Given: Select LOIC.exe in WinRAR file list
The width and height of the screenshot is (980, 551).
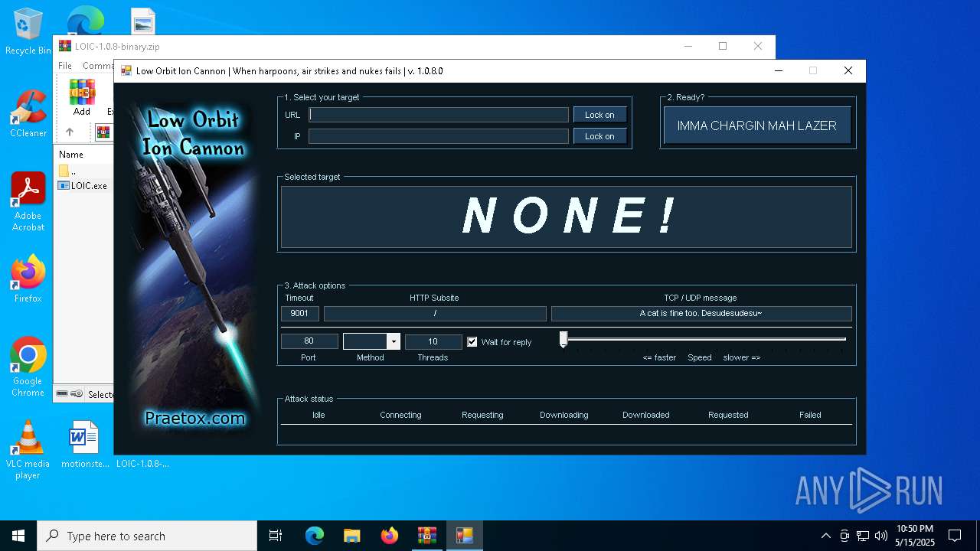Looking at the screenshot, I should pos(83,185).
